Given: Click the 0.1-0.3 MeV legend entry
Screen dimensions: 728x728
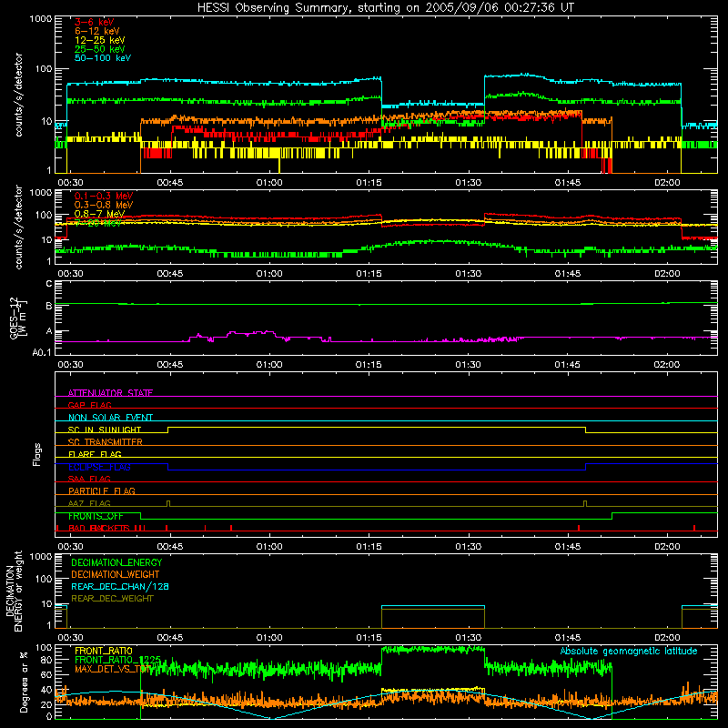Looking at the screenshot, I should pyautogui.click(x=104, y=196).
